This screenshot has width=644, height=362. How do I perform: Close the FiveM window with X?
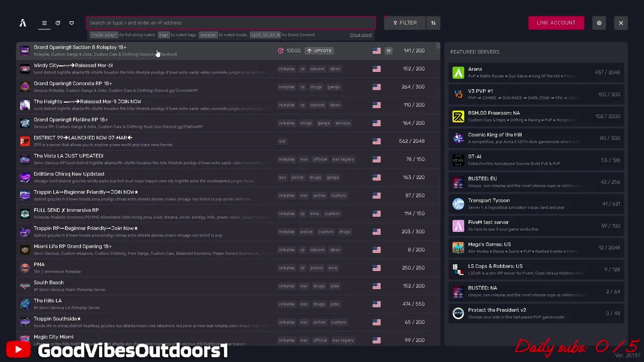(x=621, y=23)
